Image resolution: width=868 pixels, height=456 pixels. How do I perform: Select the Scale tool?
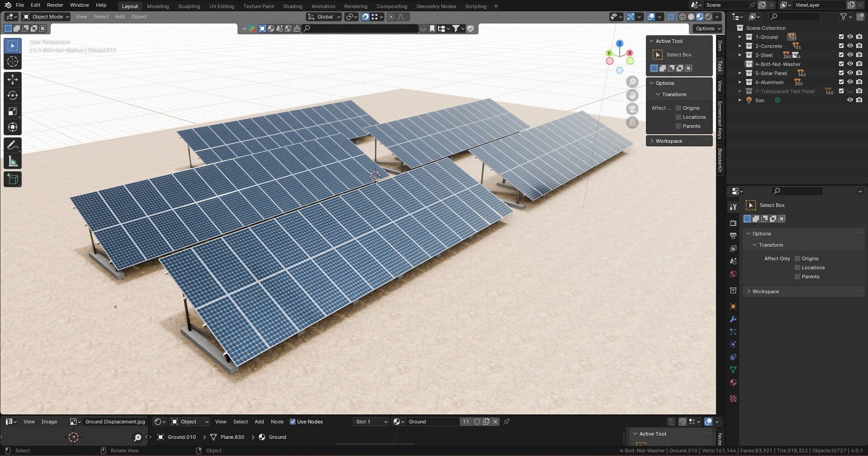tap(13, 111)
